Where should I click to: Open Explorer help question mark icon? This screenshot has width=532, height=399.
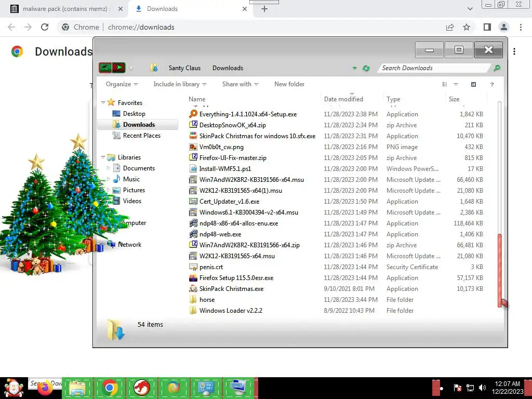click(491, 84)
